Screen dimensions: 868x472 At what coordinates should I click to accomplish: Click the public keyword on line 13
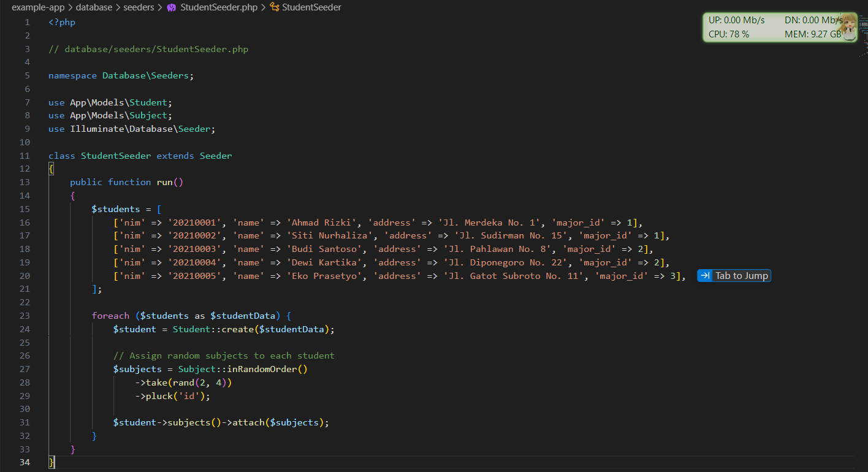click(x=86, y=182)
